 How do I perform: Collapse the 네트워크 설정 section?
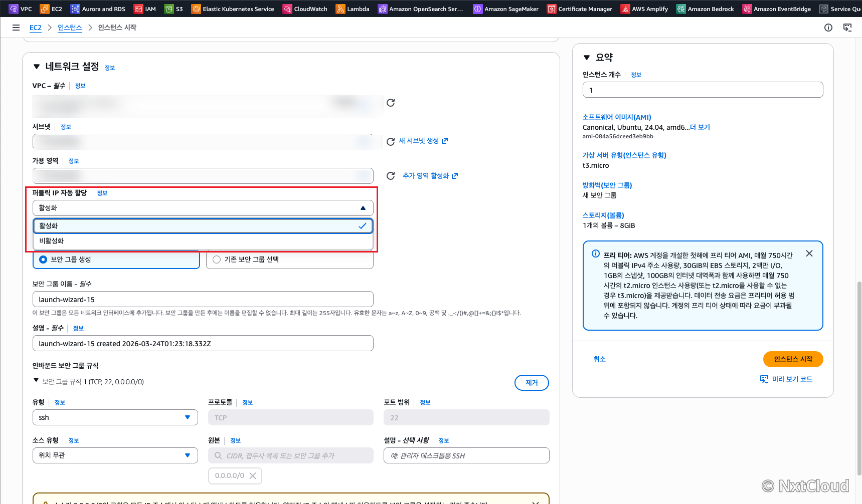[x=36, y=67]
